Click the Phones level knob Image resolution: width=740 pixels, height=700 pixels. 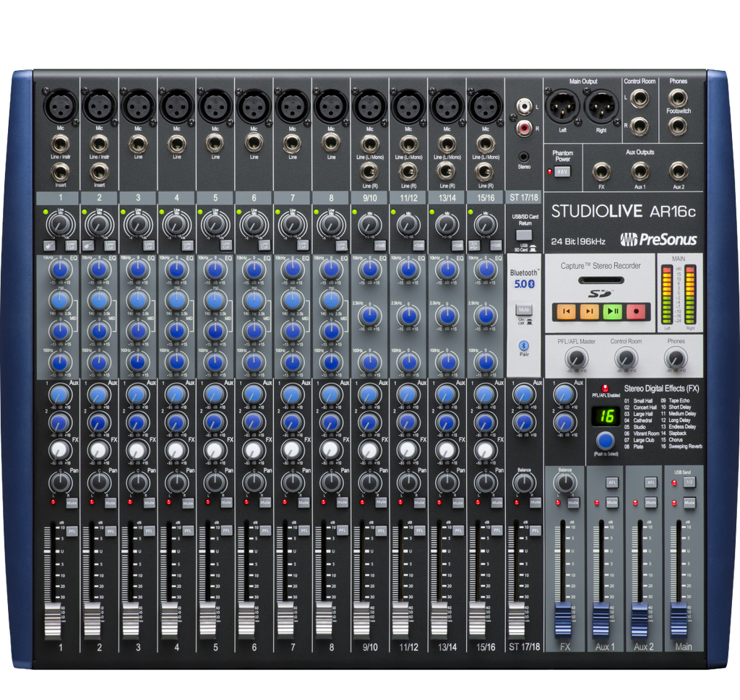tap(676, 358)
